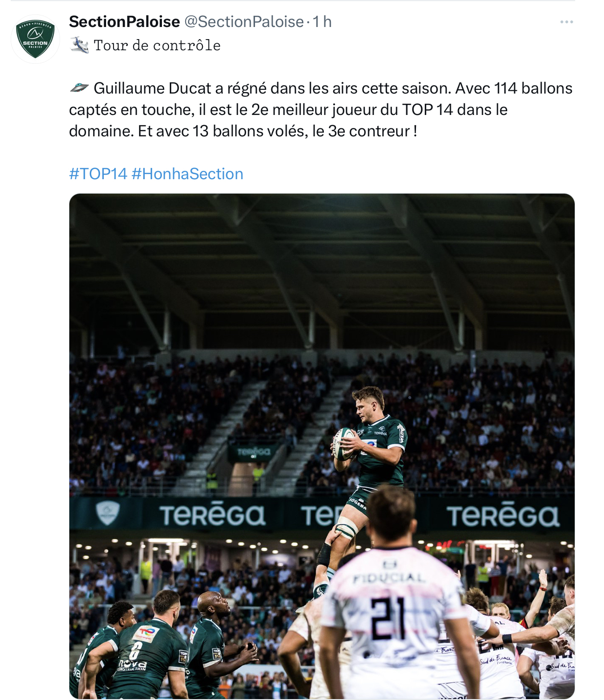Click the leftmost large TERĒGA banner

tap(212, 516)
